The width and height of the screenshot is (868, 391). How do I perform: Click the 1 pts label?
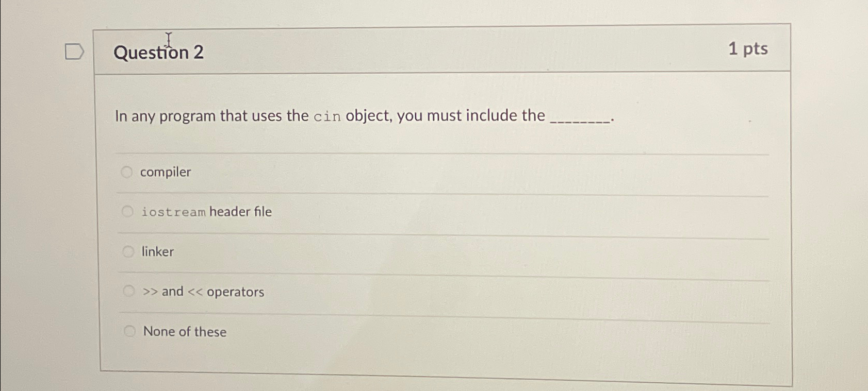748,49
